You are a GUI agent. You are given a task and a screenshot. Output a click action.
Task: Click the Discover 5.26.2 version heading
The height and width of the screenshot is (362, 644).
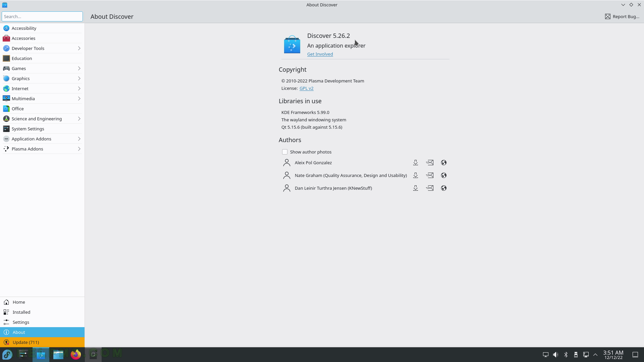pos(328,36)
